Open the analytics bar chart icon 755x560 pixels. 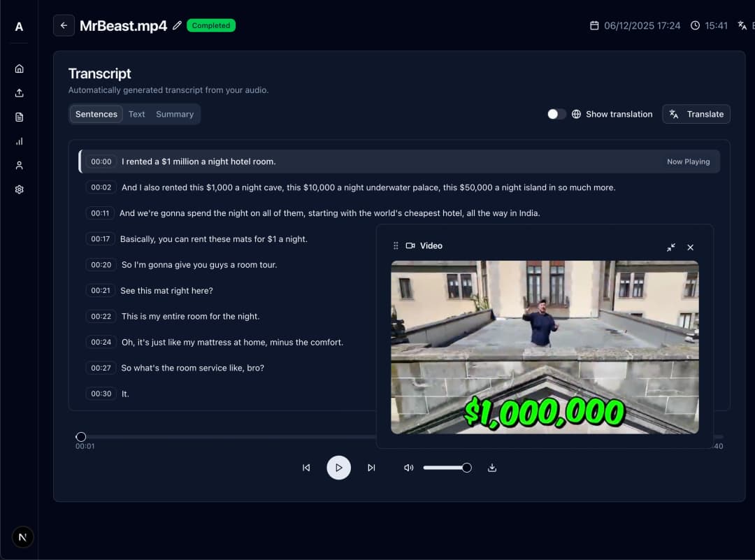pos(20,141)
